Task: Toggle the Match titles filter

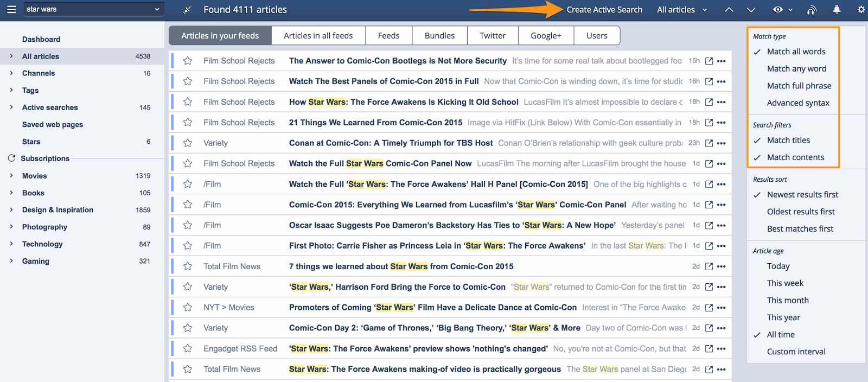Action: click(x=788, y=140)
